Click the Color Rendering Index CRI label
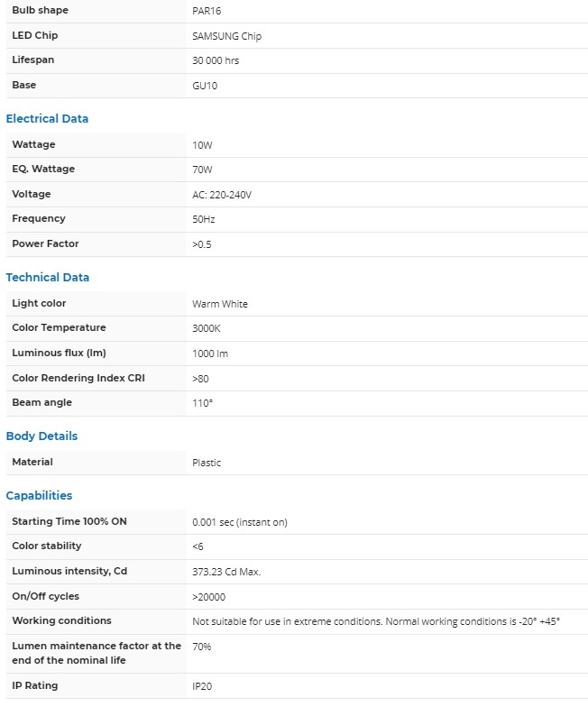Image resolution: width=588 pixels, height=707 pixels. tap(78, 378)
